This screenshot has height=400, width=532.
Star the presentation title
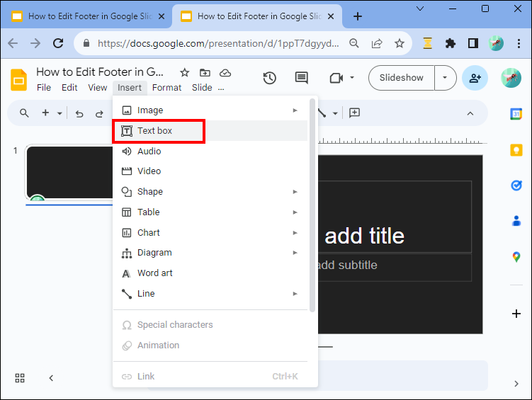pyautogui.click(x=184, y=72)
